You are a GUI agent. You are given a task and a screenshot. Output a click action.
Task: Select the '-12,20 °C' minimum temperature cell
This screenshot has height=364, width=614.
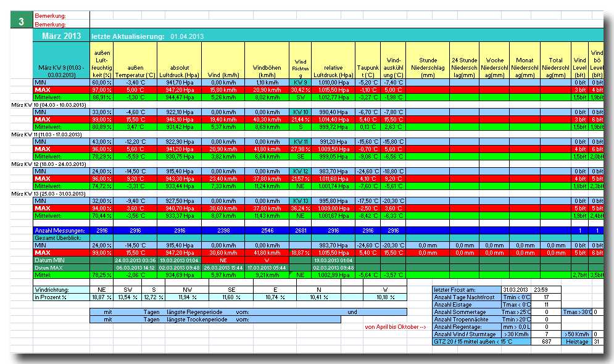pos(135,142)
